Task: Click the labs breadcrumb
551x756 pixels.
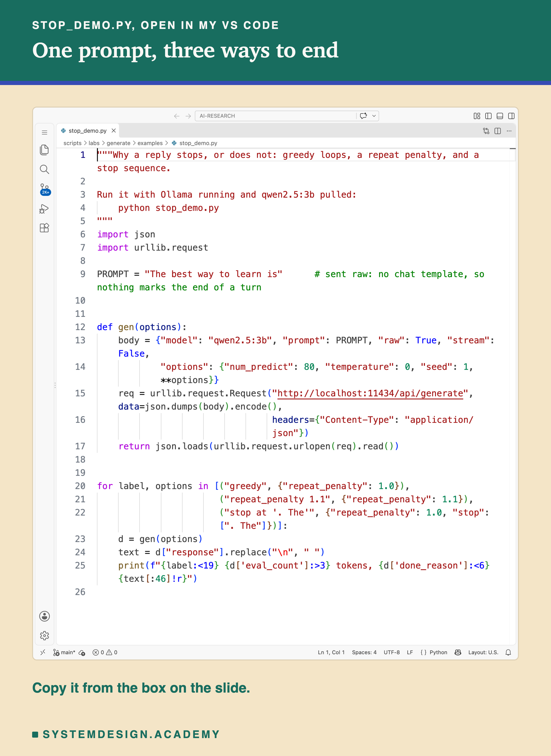Action: [x=94, y=143]
